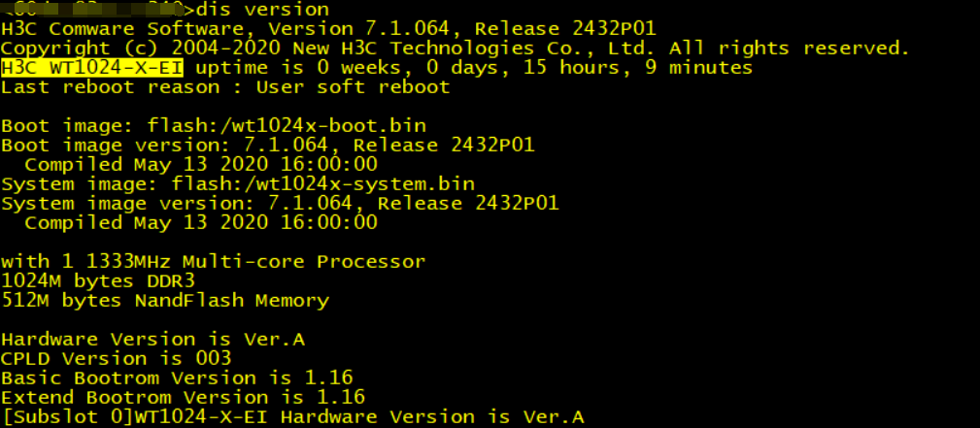Click the "[Subslot 0]" hardware version line

292,417
